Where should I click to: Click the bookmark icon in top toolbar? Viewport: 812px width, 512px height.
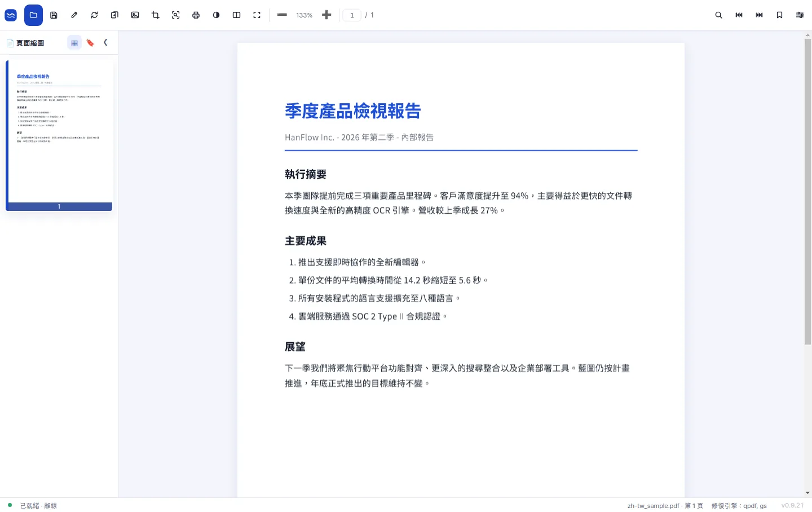(779, 15)
